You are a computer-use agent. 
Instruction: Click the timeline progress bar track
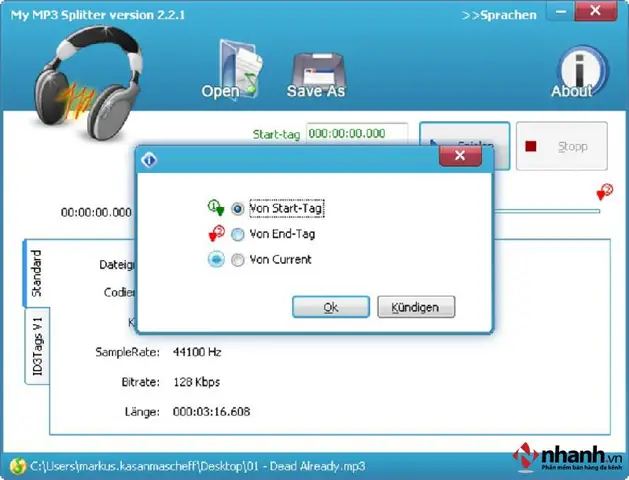546,211
